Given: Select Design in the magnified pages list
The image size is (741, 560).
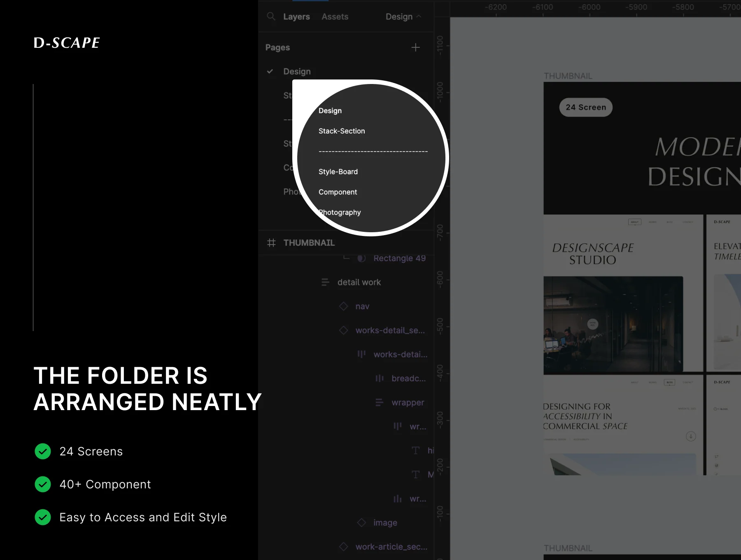Looking at the screenshot, I should coord(330,110).
